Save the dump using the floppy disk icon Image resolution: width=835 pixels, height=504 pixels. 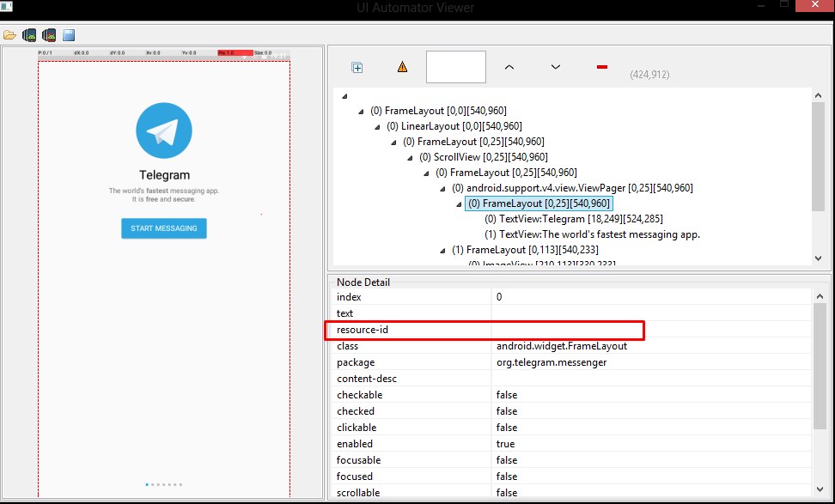click(69, 36)
